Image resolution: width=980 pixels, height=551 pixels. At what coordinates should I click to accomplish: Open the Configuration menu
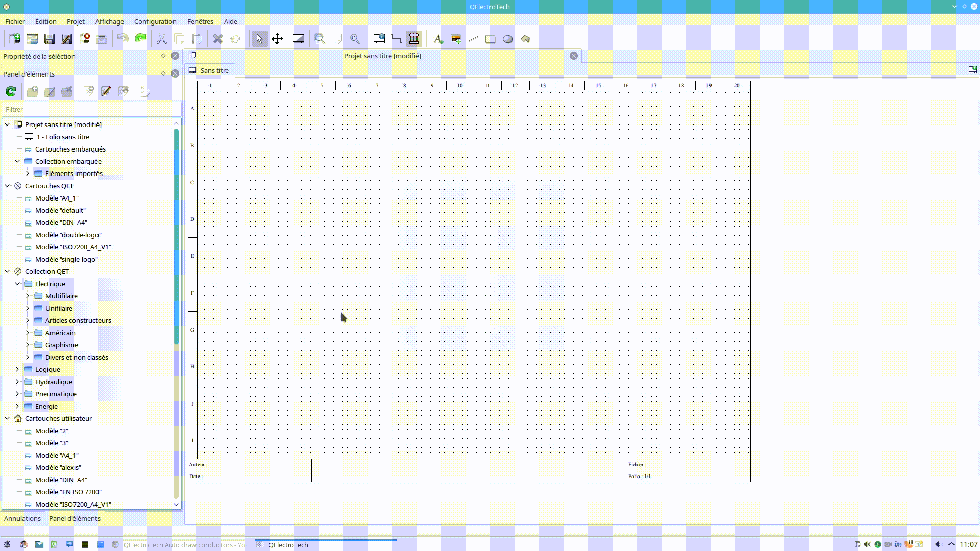[155, 21]
